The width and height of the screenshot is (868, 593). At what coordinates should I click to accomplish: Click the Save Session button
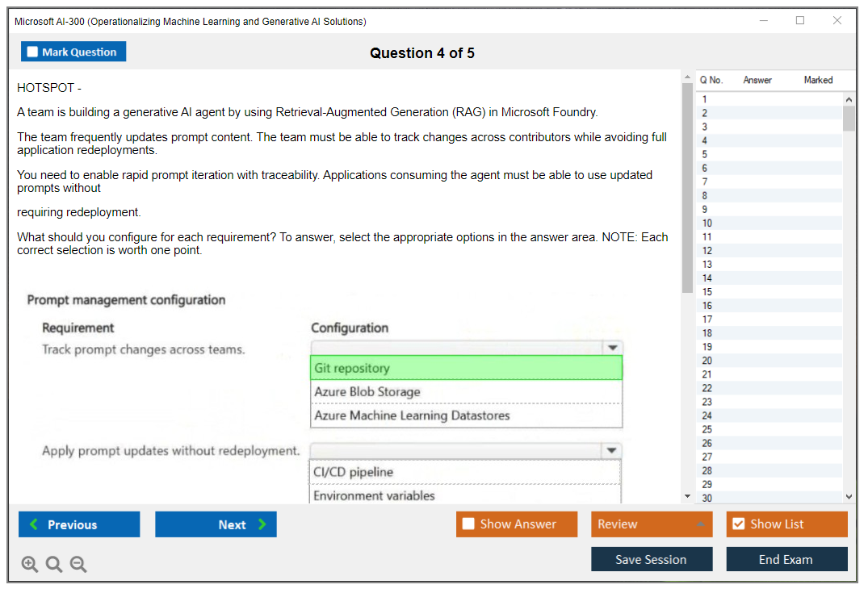(x=651, y=560)
